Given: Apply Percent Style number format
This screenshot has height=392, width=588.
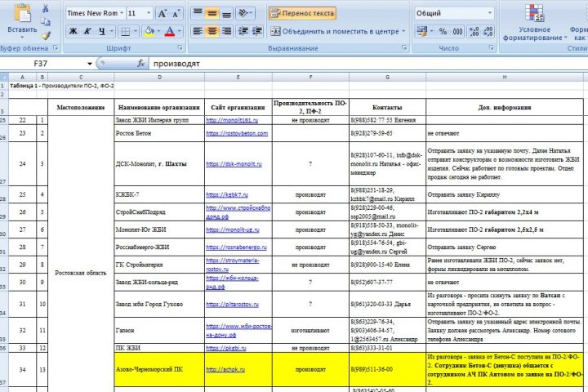Looking at the screenshot, I should coord(442,32).
